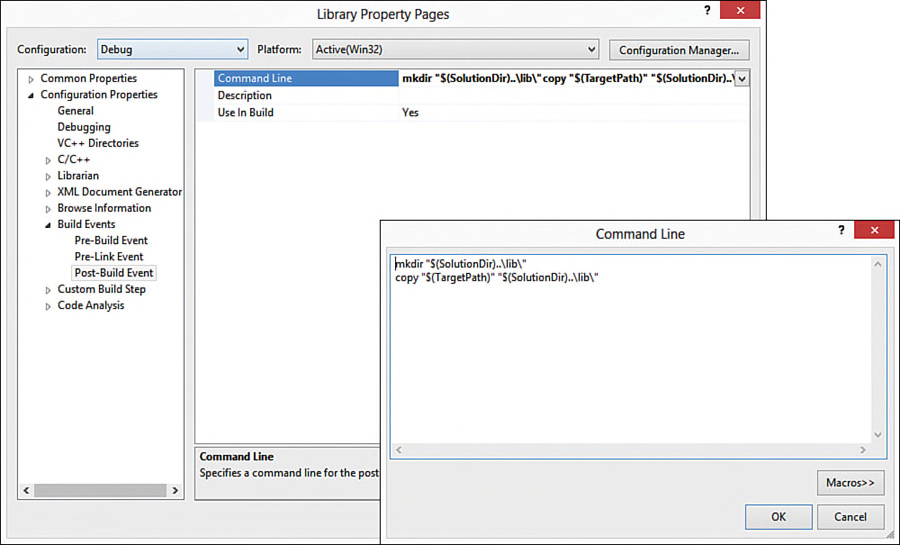
Task: Click the copy command line in editor
Action: [x=497, y=278]
